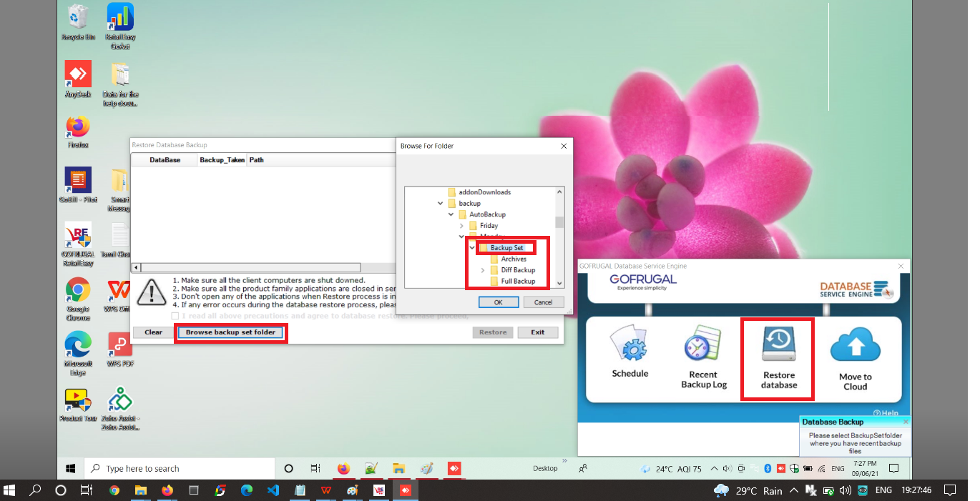
Task: Collapse the backup folder node
Action: [x=441, y=204]
